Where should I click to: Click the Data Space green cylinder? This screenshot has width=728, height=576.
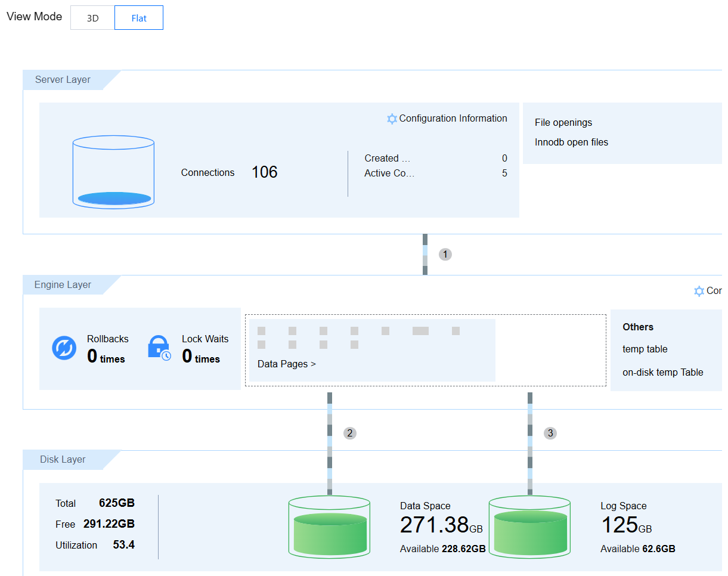pyautogui.click(x=329, y=527)
